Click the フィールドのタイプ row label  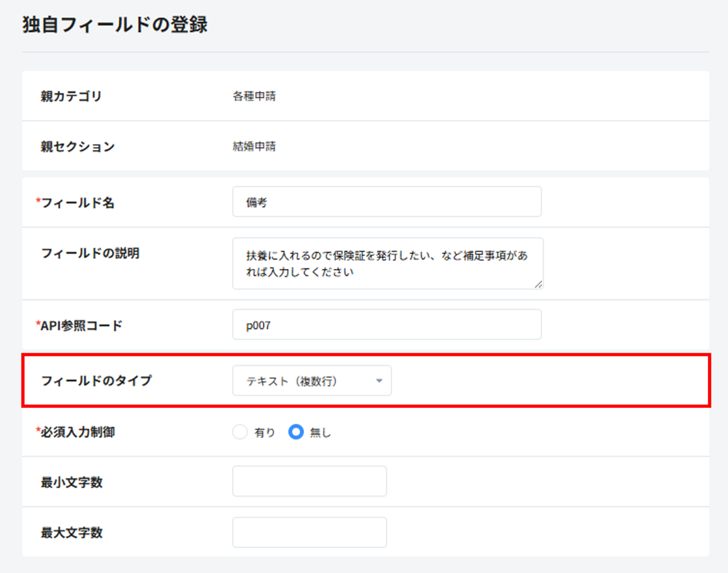click(x=96, y=381)
